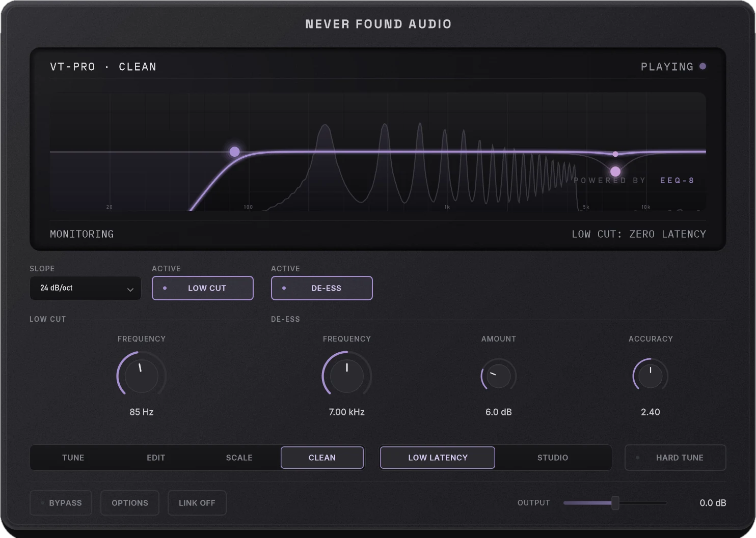Screen dimensions: 756x538
Task: Click the Monitoring status label
Action: click(x=82, y=234)
